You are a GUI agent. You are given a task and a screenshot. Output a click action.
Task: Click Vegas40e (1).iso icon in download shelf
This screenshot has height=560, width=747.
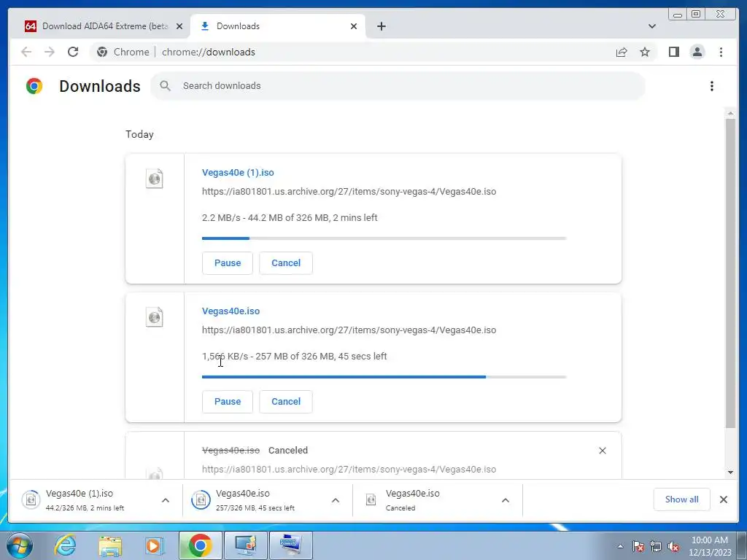(x=31, y=499)
